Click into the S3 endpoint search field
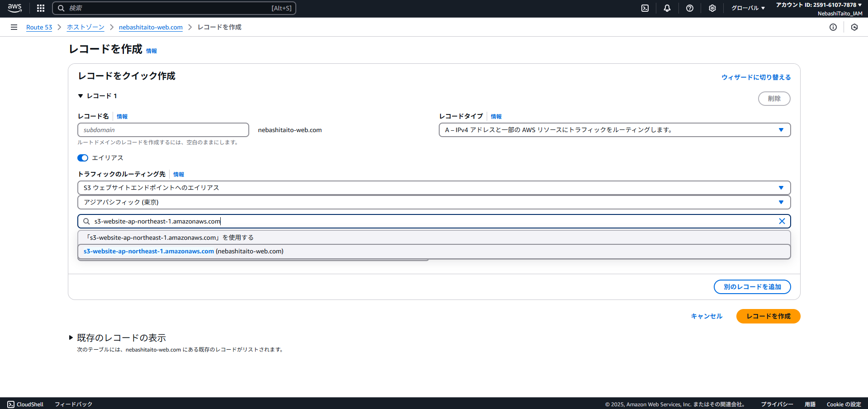Screen dimensions: 868x409 coord(434,221)
